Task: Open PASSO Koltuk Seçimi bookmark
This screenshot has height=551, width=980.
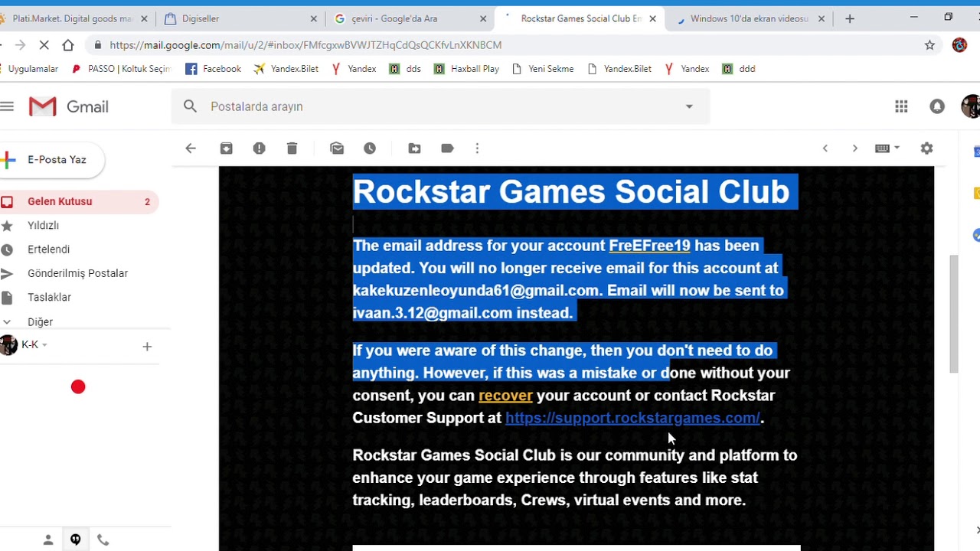Action: point(121,69)
